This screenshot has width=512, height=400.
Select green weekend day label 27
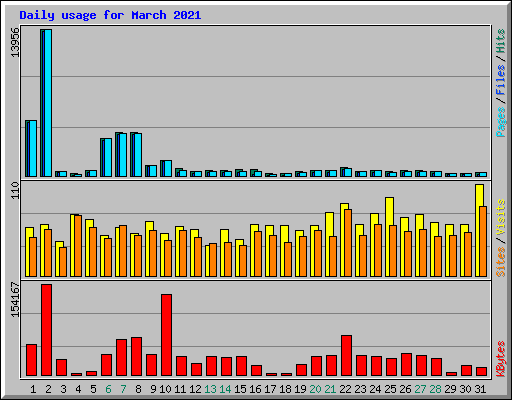coord(420,389)
